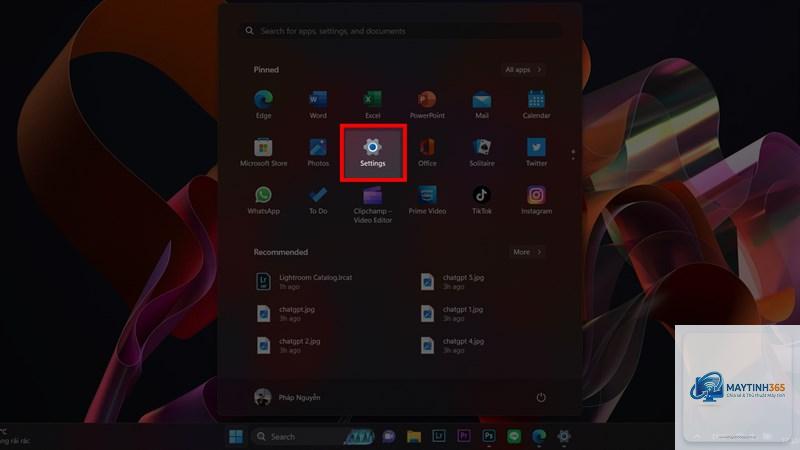
Task: Open Lightroom from the taskbar
Action: coord(439,436)
